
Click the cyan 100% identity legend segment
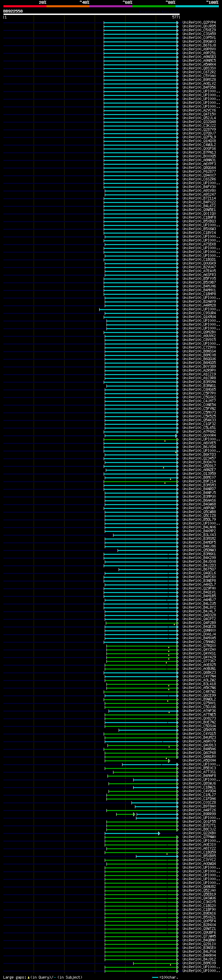197,6
